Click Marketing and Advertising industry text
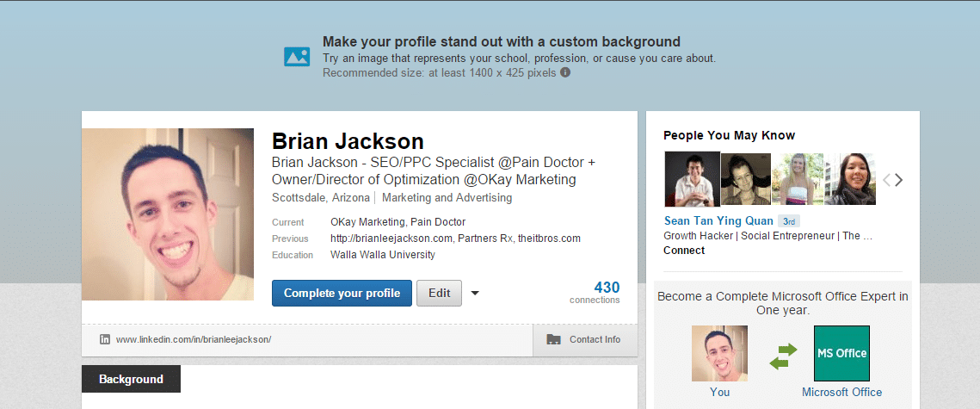This screenshot has width=980, height=409. [x=447, y=198]
